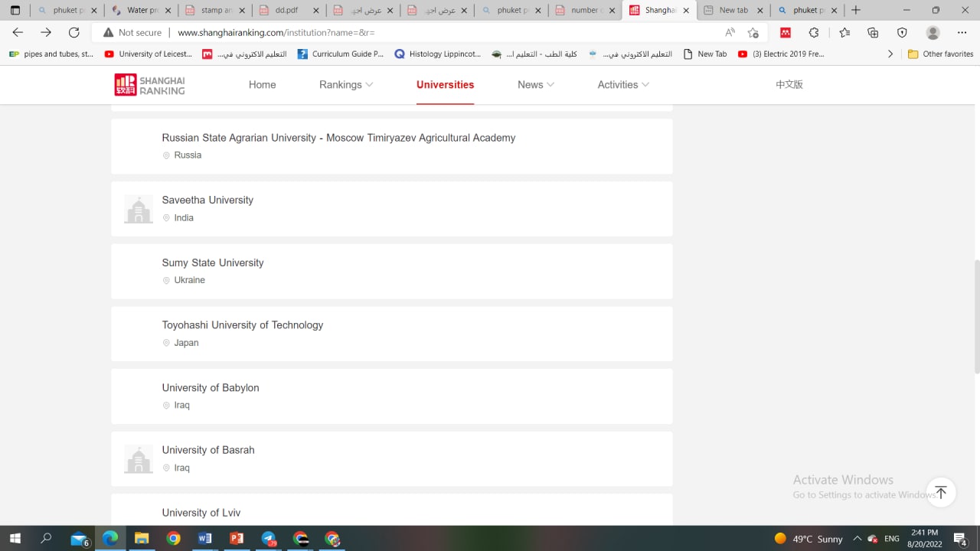Go back to the previous page
The width and height of the screenshot is (980, 551).
pos(18,32)
